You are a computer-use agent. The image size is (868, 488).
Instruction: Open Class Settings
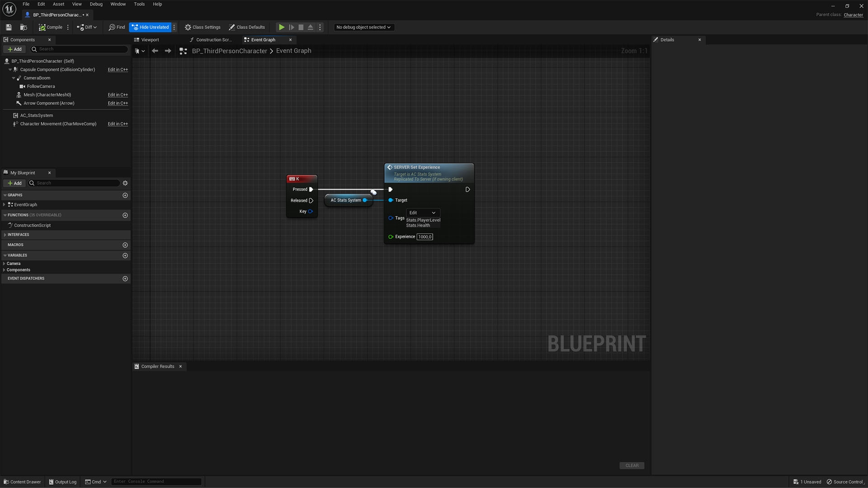click(x=203, y=27)
